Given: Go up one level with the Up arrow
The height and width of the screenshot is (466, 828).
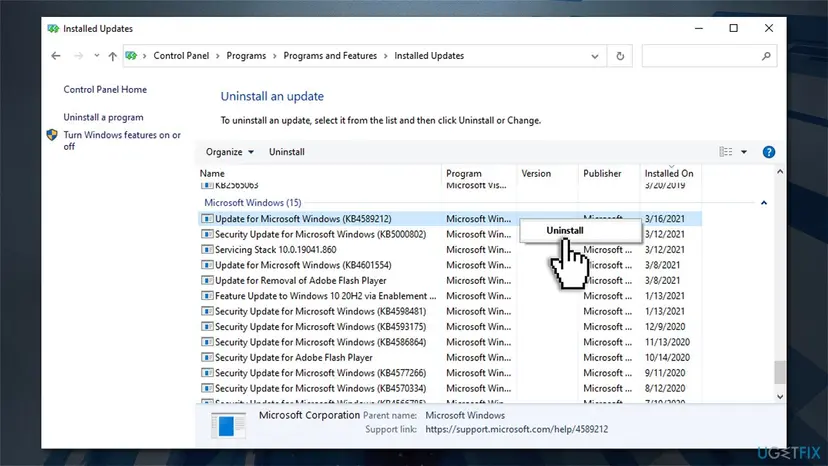Looking at the screenshot, I should [x=112, y=56].
